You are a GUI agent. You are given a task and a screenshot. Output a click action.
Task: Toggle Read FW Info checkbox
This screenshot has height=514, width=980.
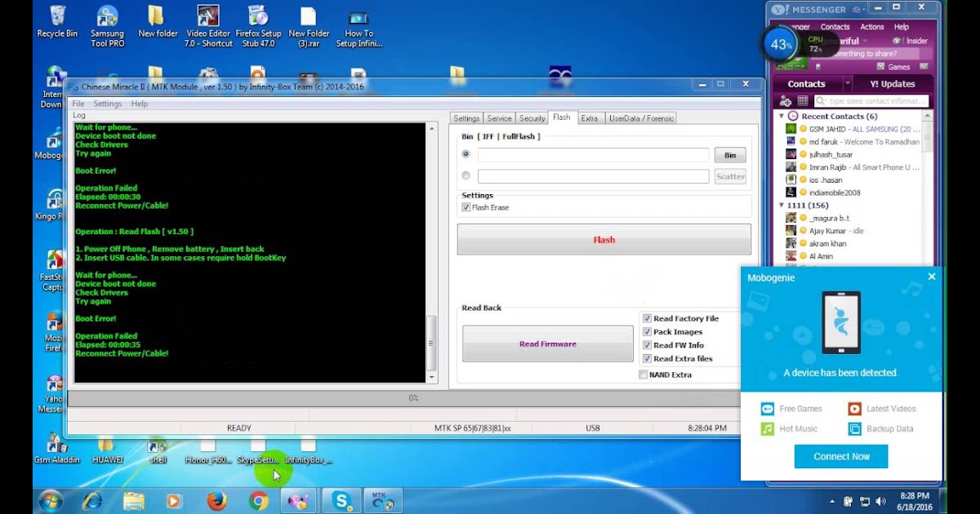pos(647,345)
